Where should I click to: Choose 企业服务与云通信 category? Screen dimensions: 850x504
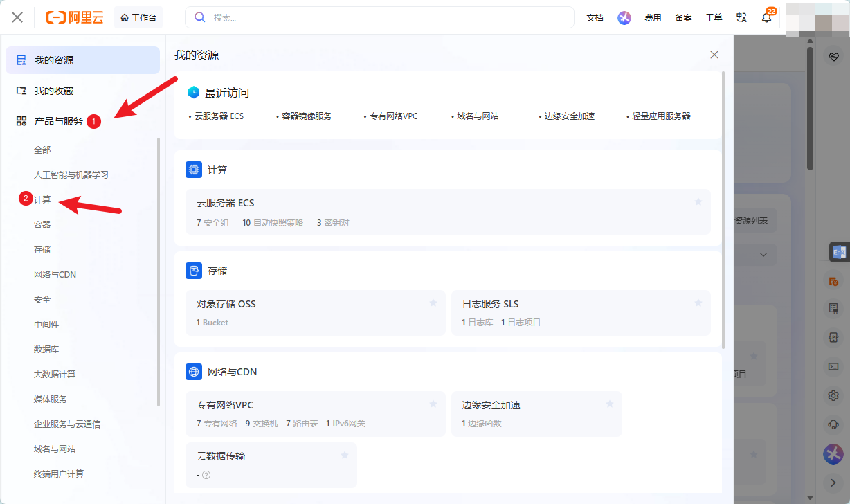[x=67, y=424]
